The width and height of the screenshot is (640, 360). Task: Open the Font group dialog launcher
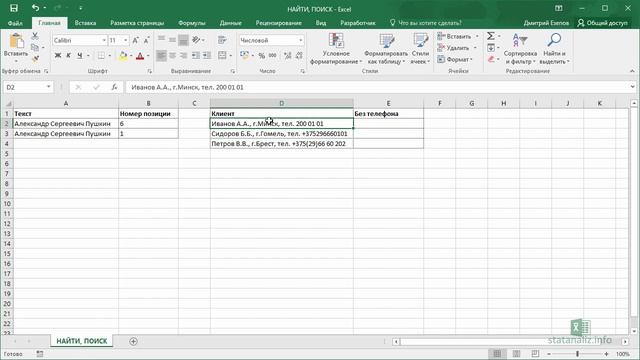[150, 71]
